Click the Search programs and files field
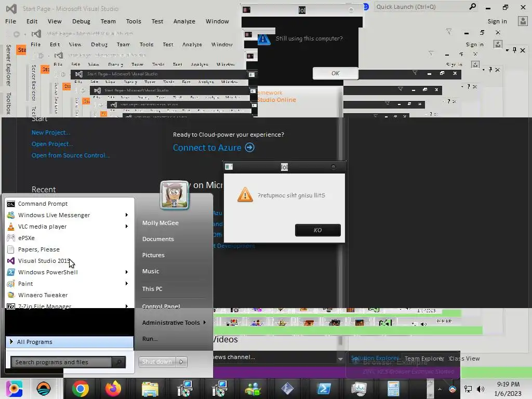 [x=61, y=362]
